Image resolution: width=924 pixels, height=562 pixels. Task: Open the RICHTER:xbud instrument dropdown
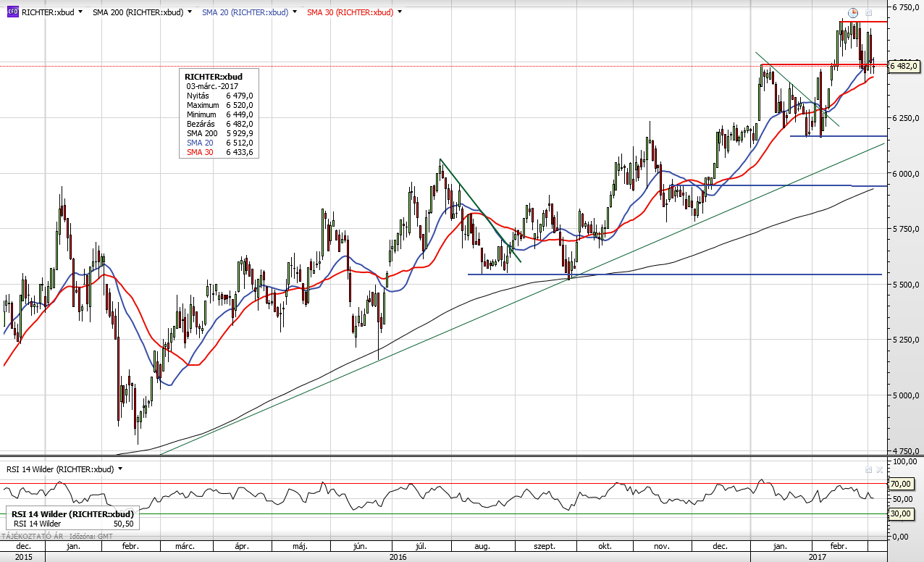coord(79,12)
